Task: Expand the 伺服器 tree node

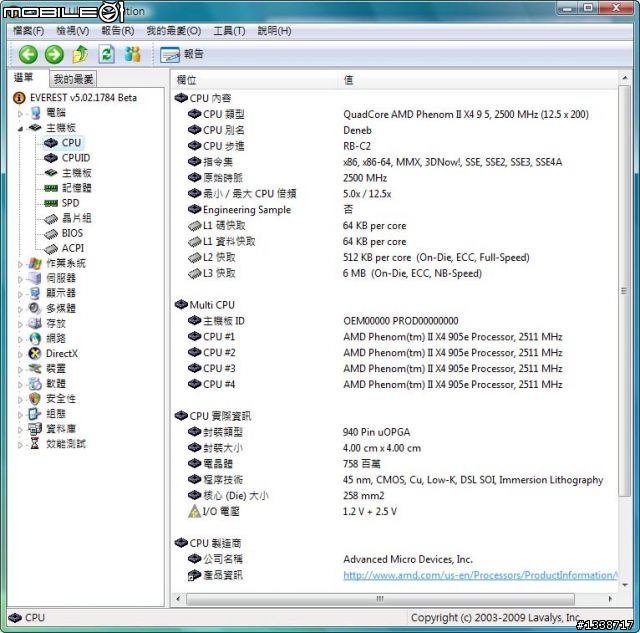Action: coord(20,279)
